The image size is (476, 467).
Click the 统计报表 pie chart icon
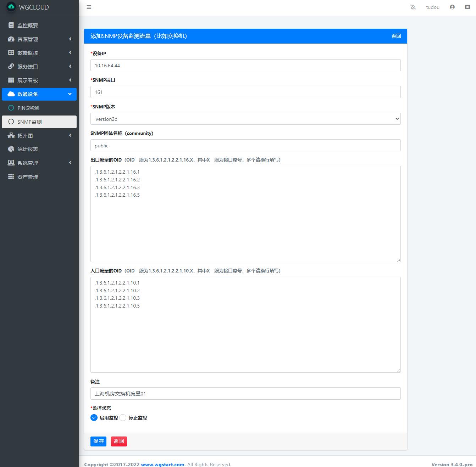tap(11, 149)
